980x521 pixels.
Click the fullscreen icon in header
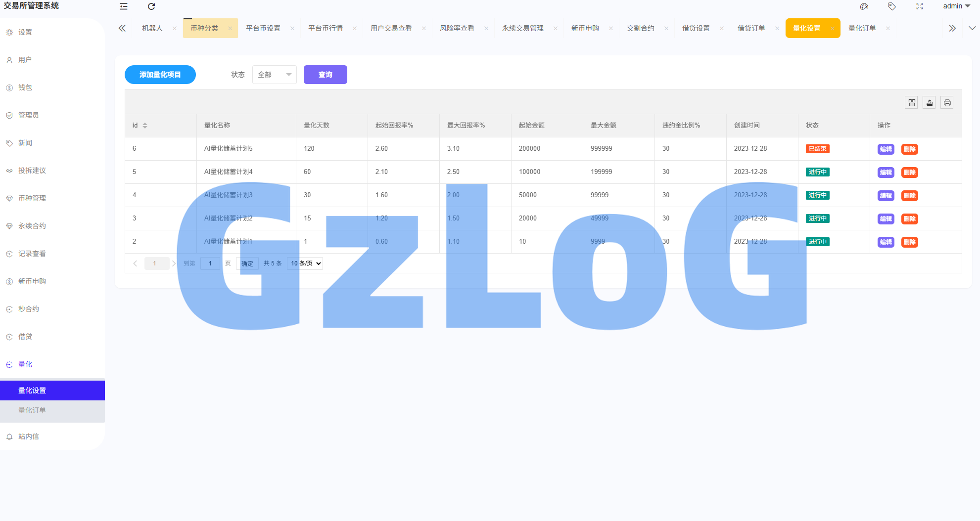[920, 6]
